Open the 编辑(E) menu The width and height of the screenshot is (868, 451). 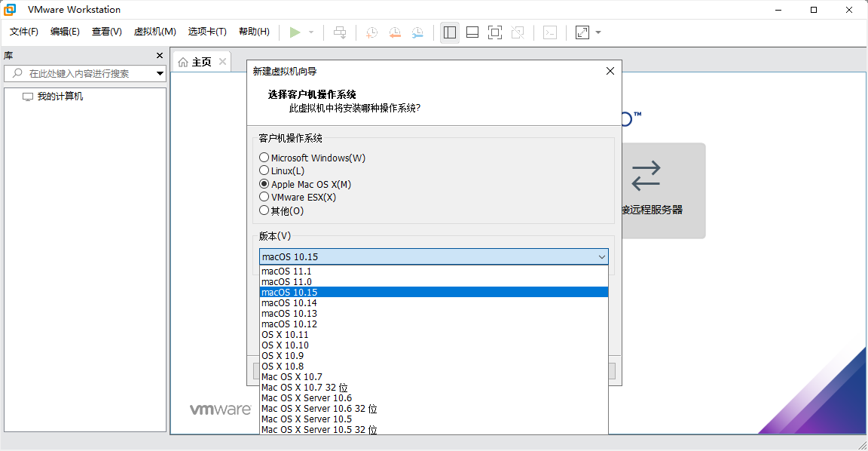click(x=65, y=32)
